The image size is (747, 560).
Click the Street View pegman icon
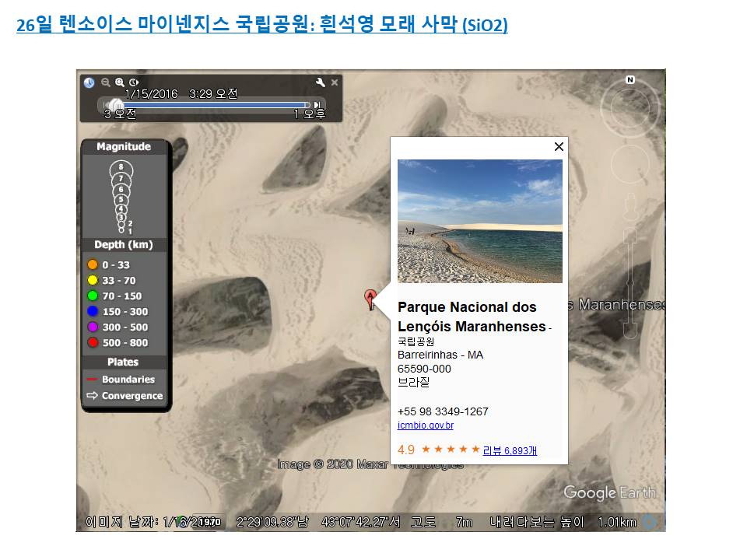[x=630, y=206]
